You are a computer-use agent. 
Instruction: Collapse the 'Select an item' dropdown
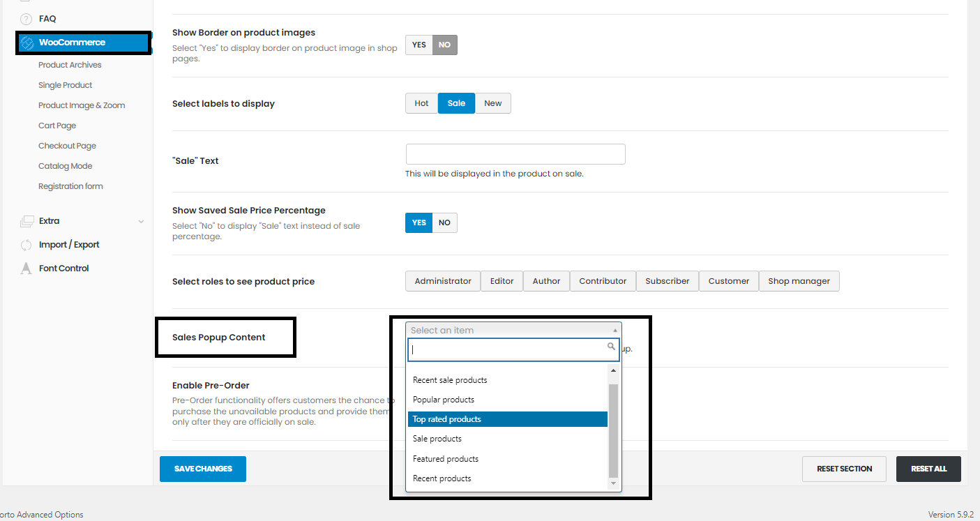(x=513, y=330)
